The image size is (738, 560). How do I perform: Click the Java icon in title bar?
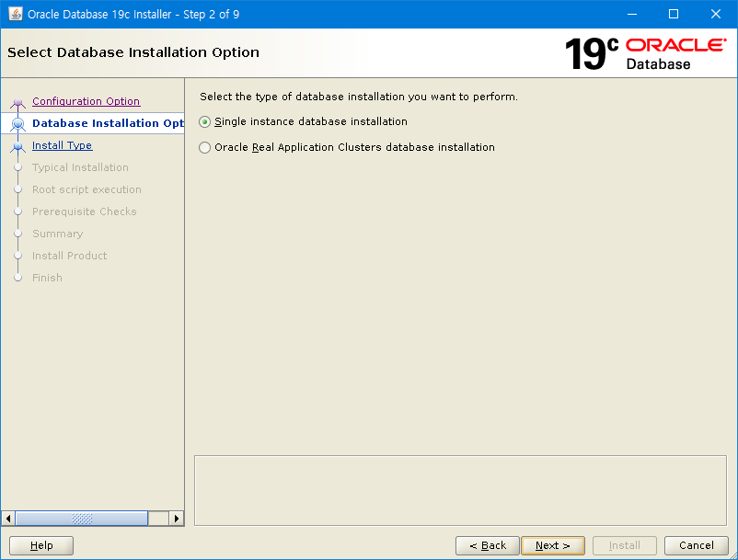(15, 15)
